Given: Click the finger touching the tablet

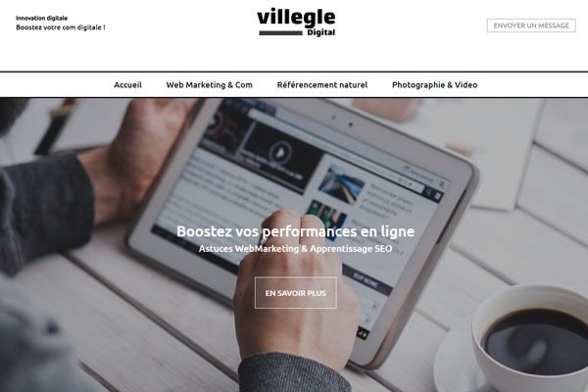Looking at the screenshot, I should [287, 221].
